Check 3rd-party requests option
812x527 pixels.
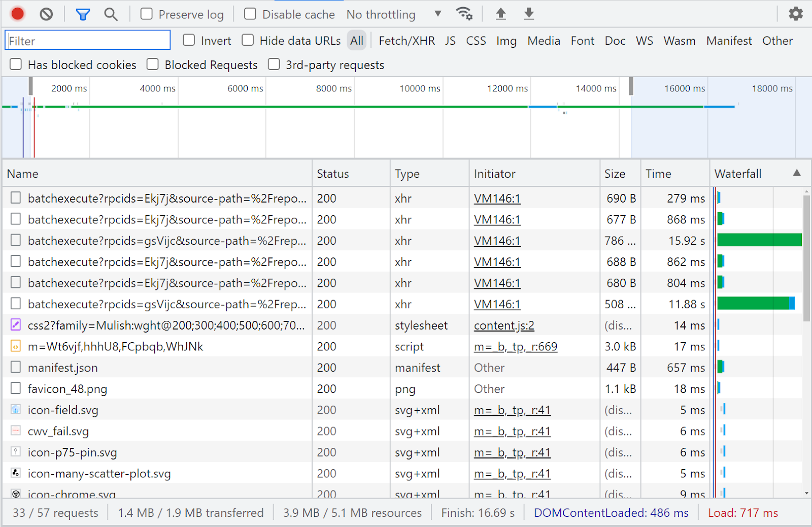coord(274,64)
